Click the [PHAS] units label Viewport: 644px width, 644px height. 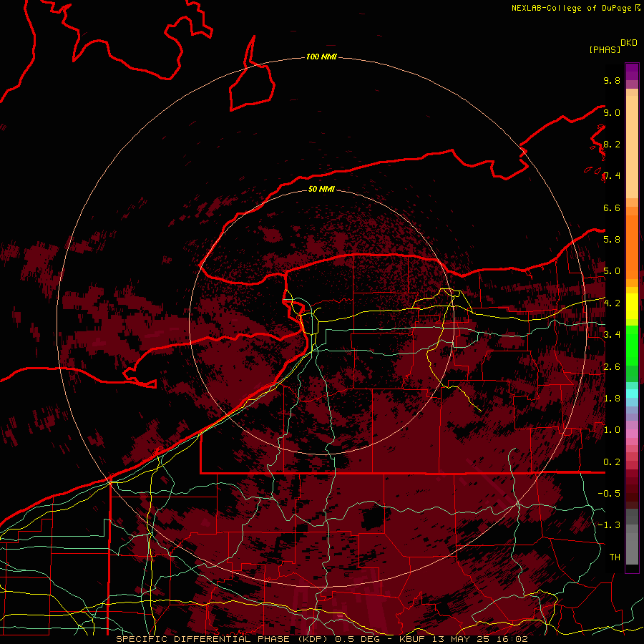(x=605, y=49)
